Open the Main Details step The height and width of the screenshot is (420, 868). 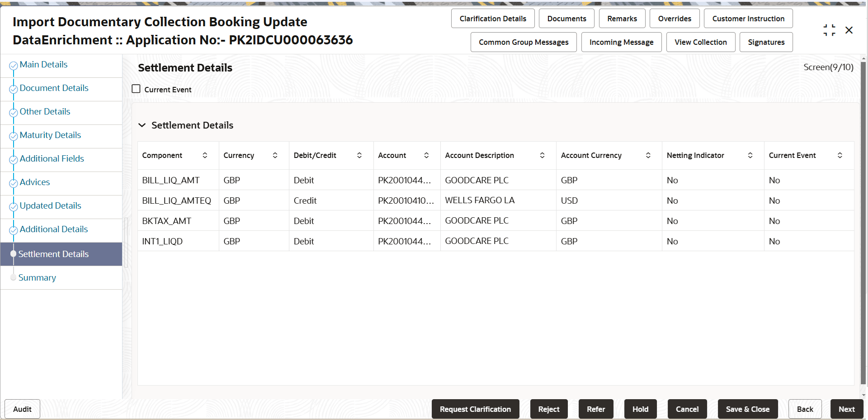tap(43, 64)
